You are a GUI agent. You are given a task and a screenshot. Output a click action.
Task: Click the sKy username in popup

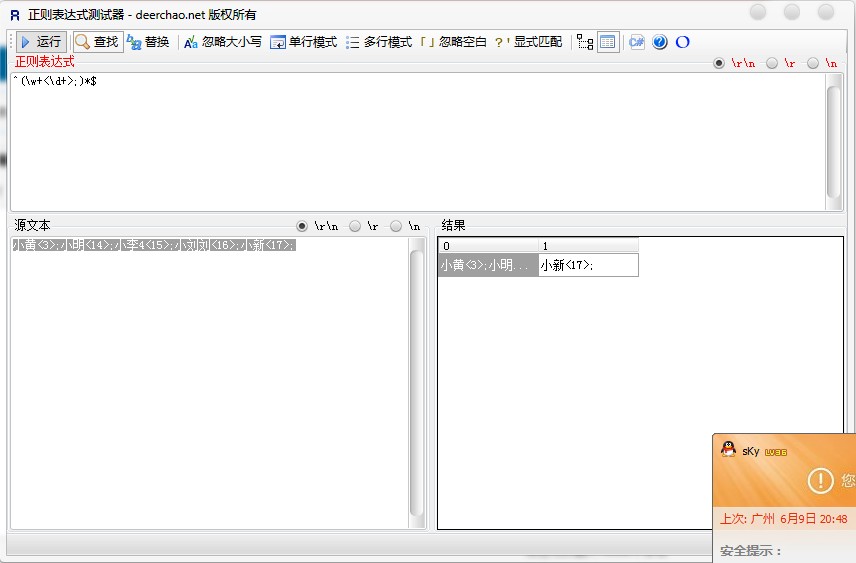[x=751, y=451]
